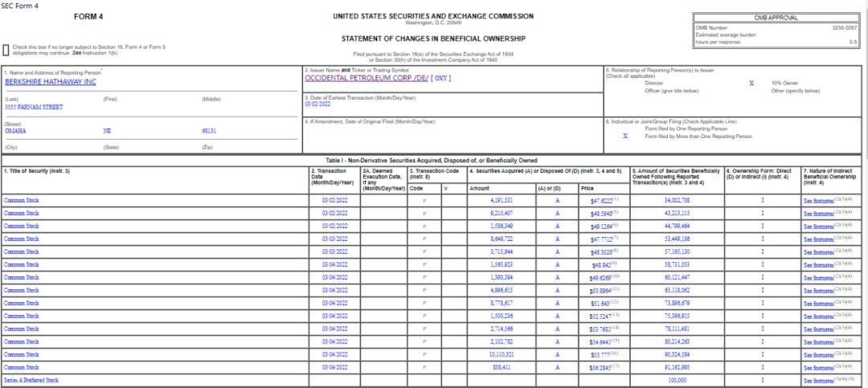Select the address text 3555 FARNAM STREET

pos(34,108)
